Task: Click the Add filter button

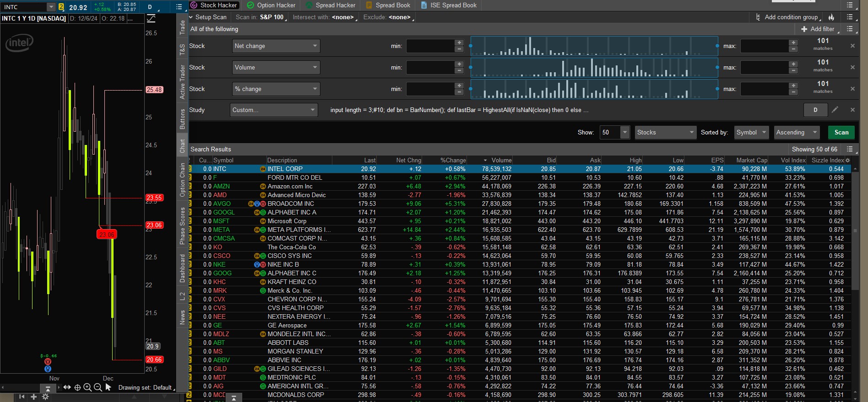Action: click(x=819, y=29)
